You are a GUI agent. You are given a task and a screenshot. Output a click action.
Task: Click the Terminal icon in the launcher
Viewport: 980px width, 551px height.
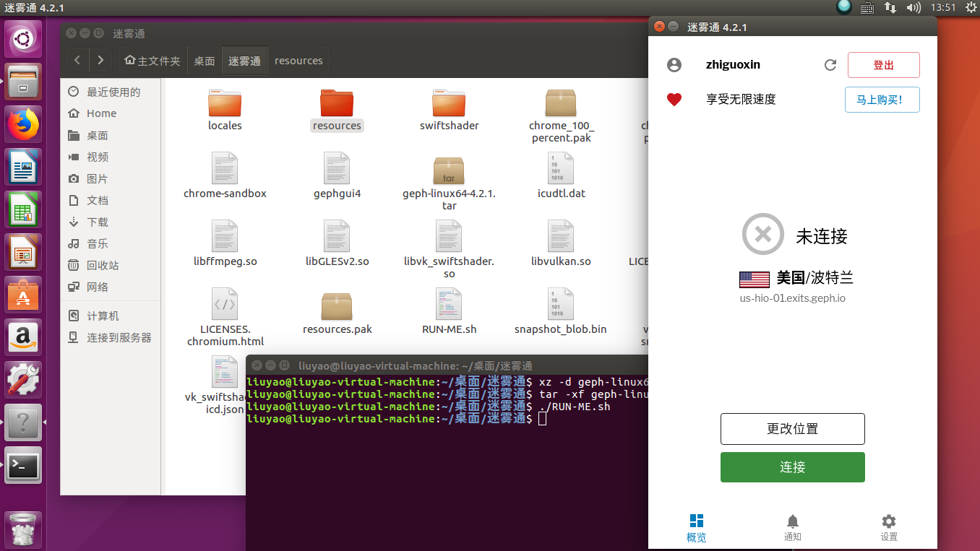(x=24, y=466)
